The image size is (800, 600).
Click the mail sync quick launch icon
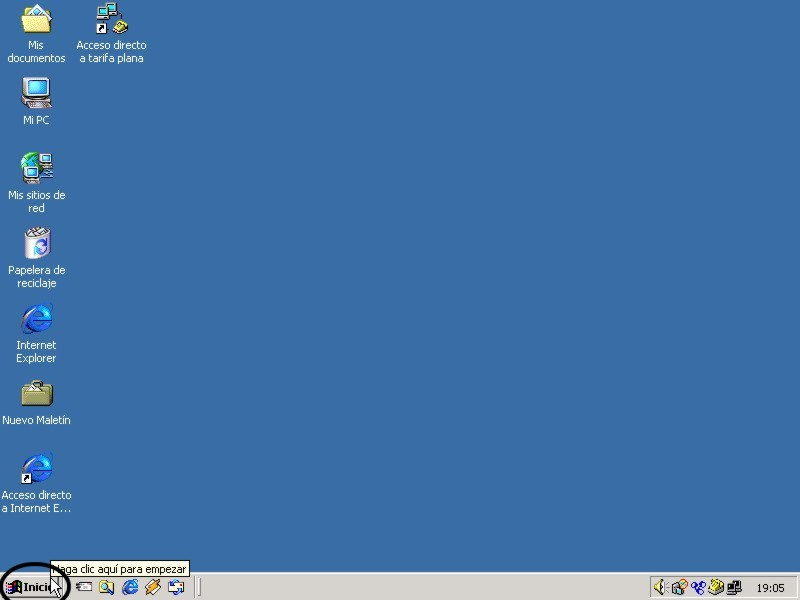(x=176, y=587)
